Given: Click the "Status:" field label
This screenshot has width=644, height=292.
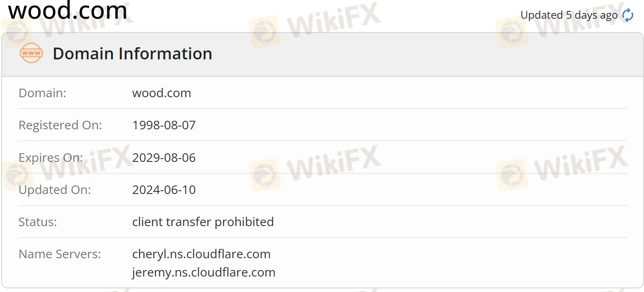Looking at the screenshot, I should point(37,222).
